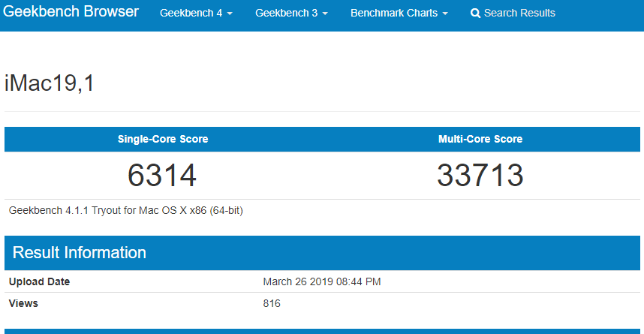This screenshot has width=644, height=334.
Task: Open the Benchmark Charts dropdown
Action: (399, 14)
